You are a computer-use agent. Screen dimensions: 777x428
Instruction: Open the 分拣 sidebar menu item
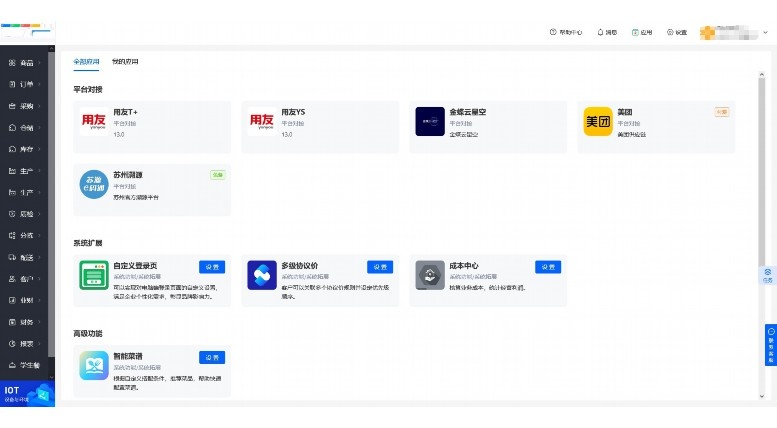[24, 235]
